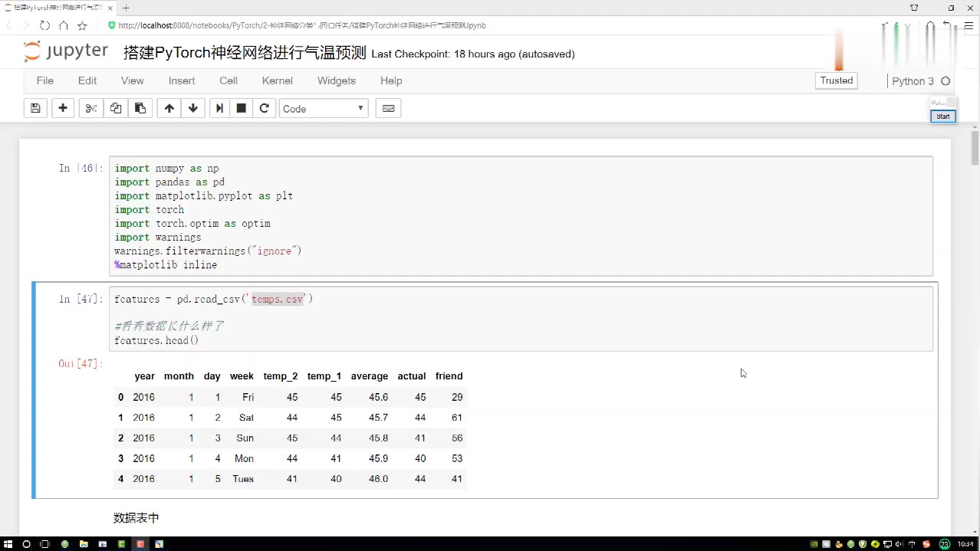The height and width of the screenshot is (551, 980).
Task: Click the notebook title to rename it
Action: tap(245, 53)
